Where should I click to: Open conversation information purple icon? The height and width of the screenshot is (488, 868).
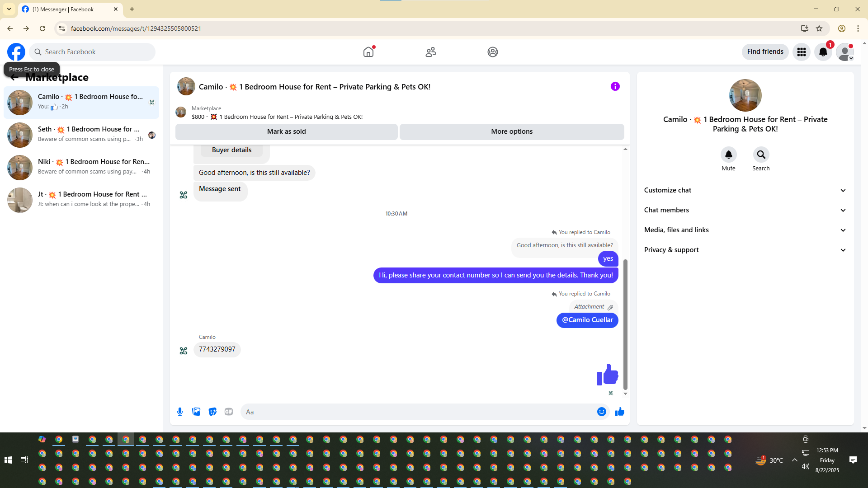point(615,86)
